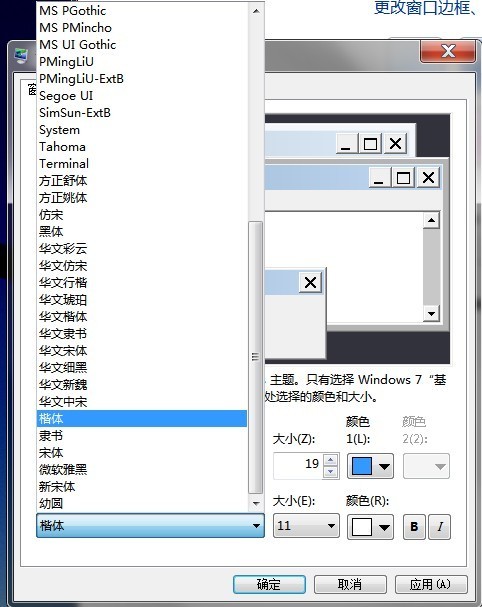Click the preview active window maximize icon
Viewport: 482px width, 607px height.
point(403,178)
